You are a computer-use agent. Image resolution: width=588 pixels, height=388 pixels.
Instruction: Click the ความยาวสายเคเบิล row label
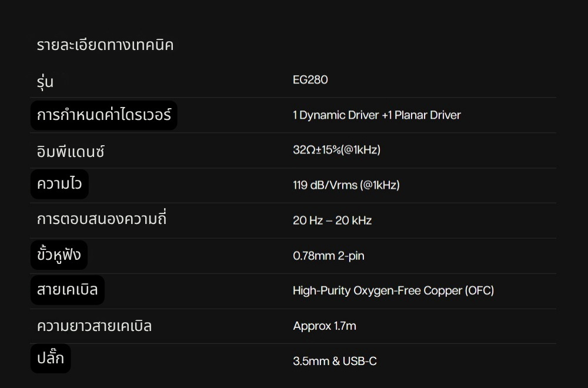click(94, 326)
